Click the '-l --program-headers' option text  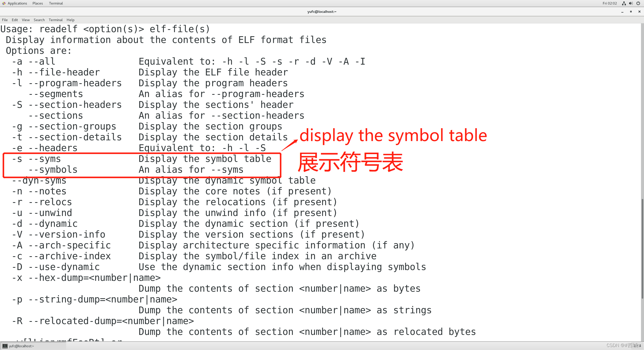[x=67, y=83]
